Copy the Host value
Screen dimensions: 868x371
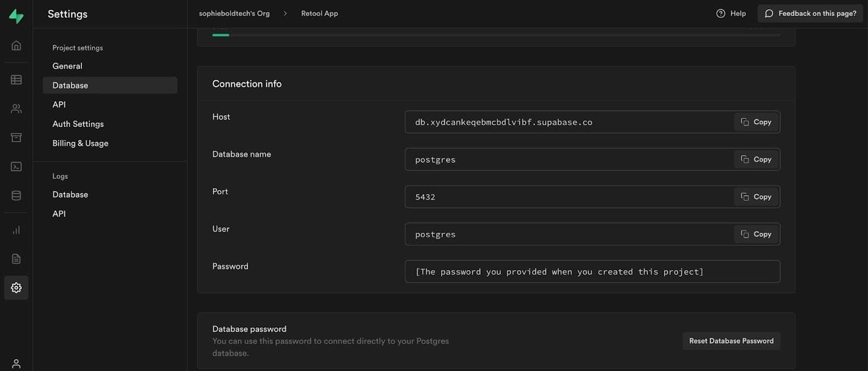click(756, 122)
